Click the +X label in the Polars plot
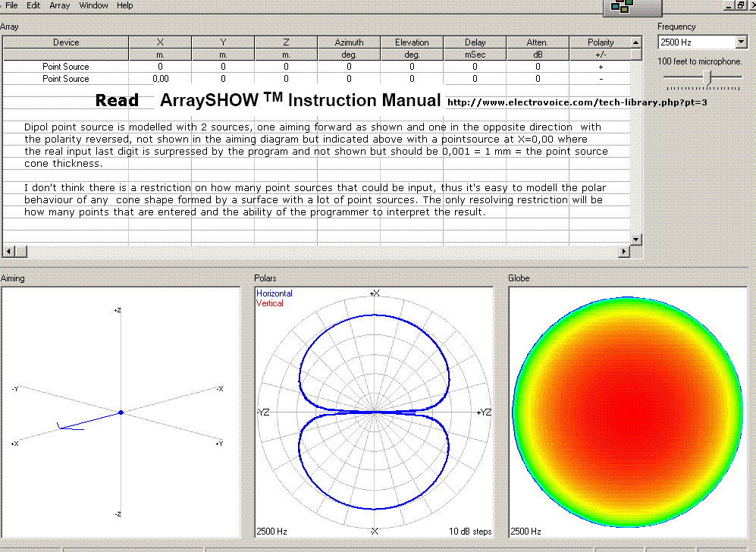This screenshot has height=552, width=756. tap(375, 293)
